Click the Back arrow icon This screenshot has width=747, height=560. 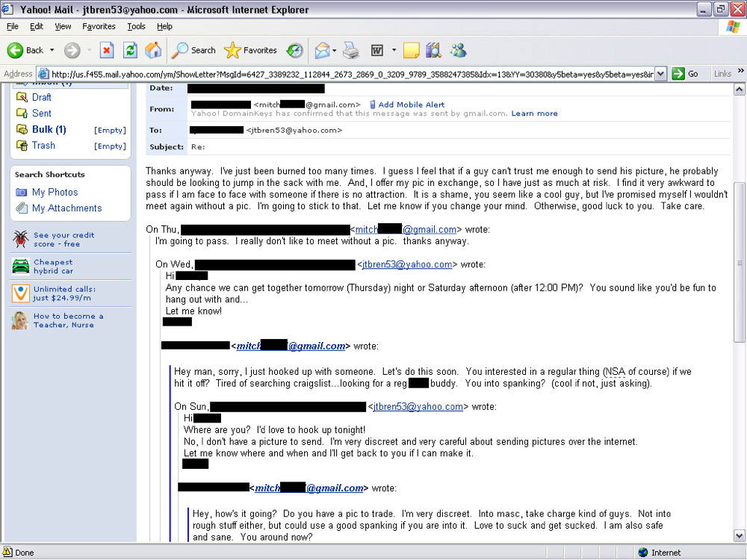[x=15, y=50]
